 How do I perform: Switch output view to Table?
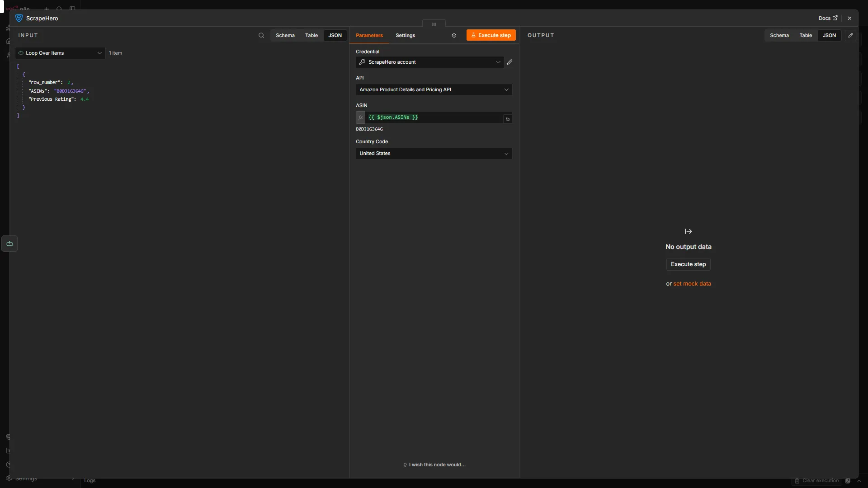[x=805, y=35]
